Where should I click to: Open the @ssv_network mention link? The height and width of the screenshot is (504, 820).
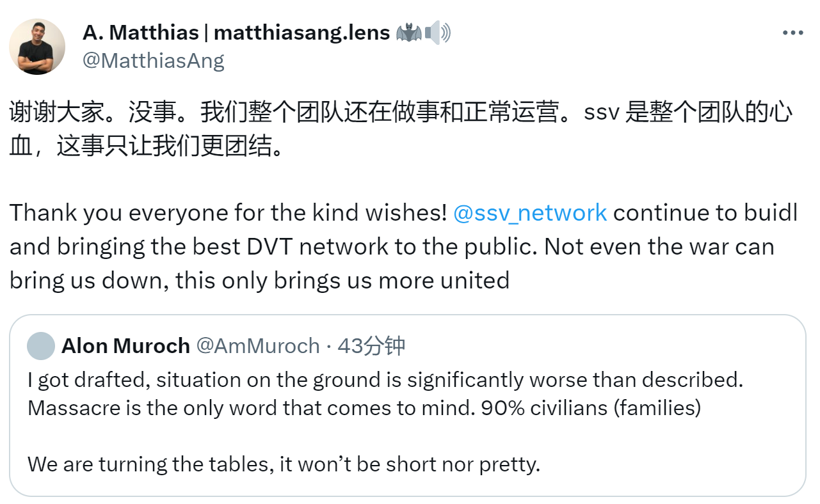[529, 212]
